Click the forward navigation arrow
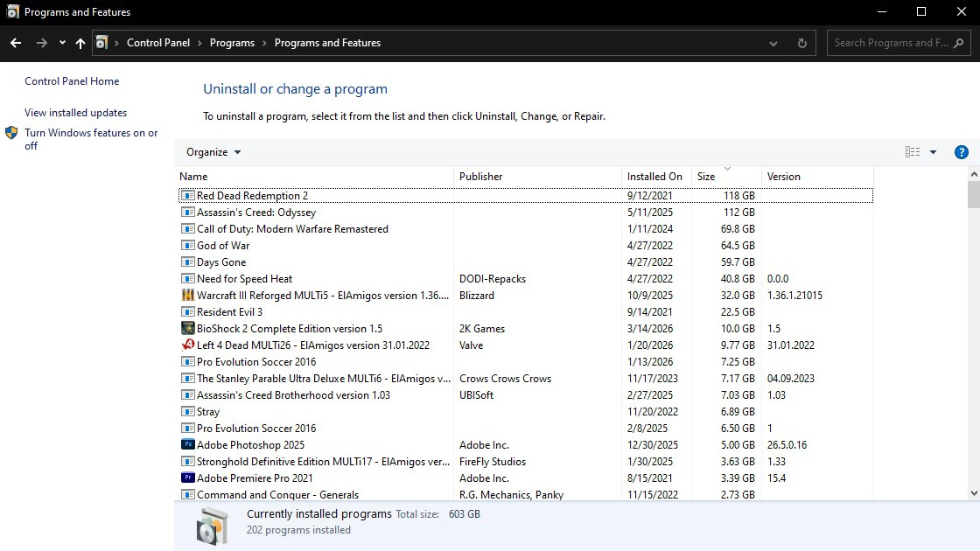This screenshot has height=551, width=980. pos(42,43)
